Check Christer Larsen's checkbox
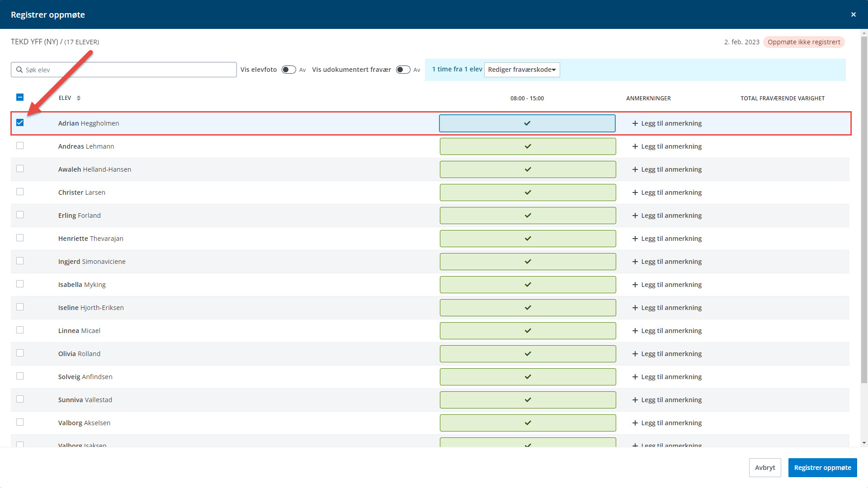Screen dimensions: 868x488 click(x=20, y=192)
